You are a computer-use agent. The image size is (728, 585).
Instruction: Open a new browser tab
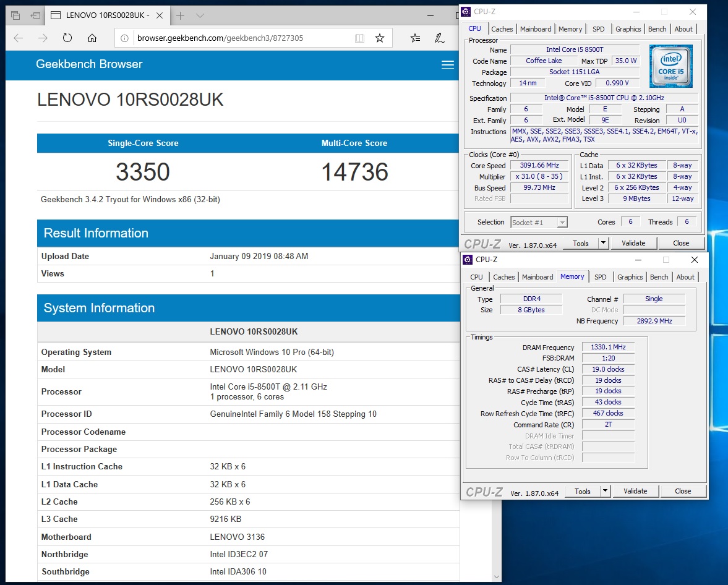180,16
